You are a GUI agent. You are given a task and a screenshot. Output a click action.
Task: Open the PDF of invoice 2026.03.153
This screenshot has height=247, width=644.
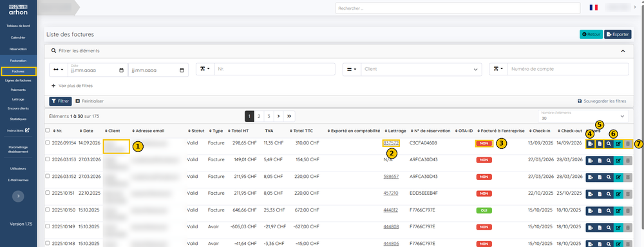599,161
